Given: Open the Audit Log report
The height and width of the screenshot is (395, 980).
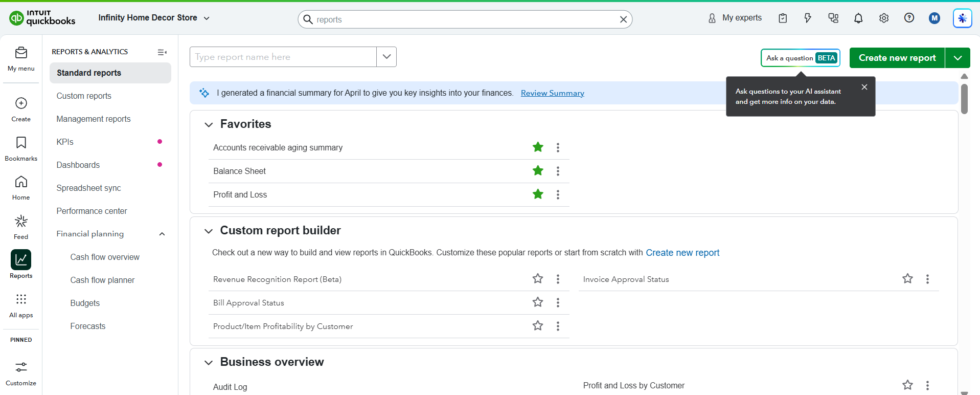Looking at the screenshot, I should point(230,387).
